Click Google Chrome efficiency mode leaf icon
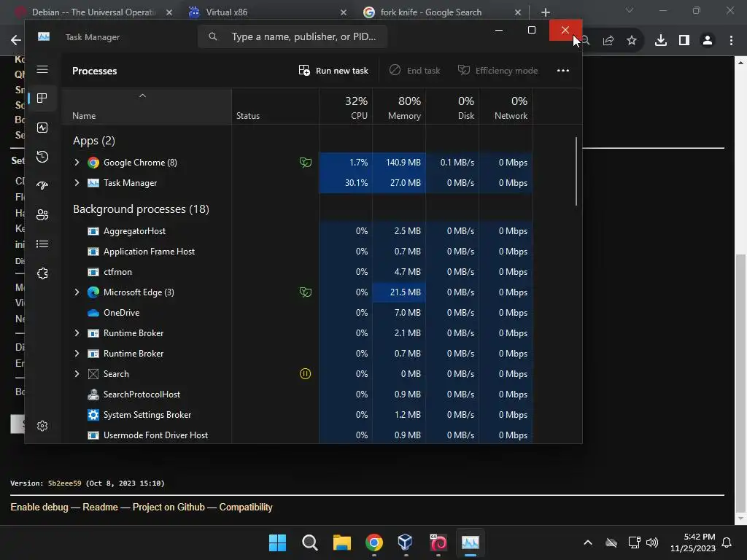 306,163
